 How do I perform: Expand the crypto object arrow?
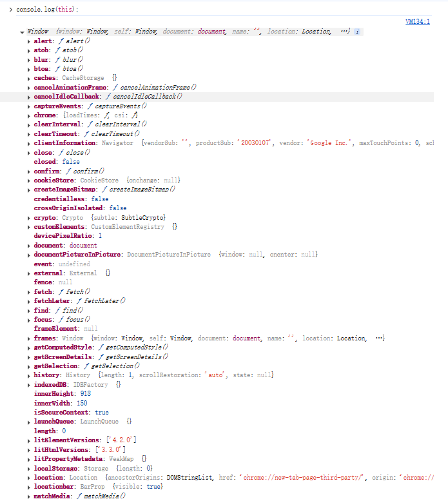point(29,218)
